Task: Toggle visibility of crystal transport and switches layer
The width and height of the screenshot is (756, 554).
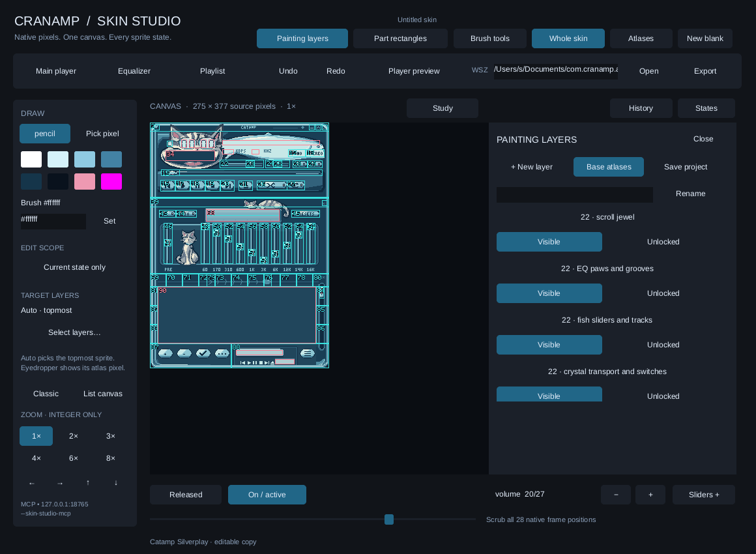Action: pyautogui.click(x=549, y=394)
